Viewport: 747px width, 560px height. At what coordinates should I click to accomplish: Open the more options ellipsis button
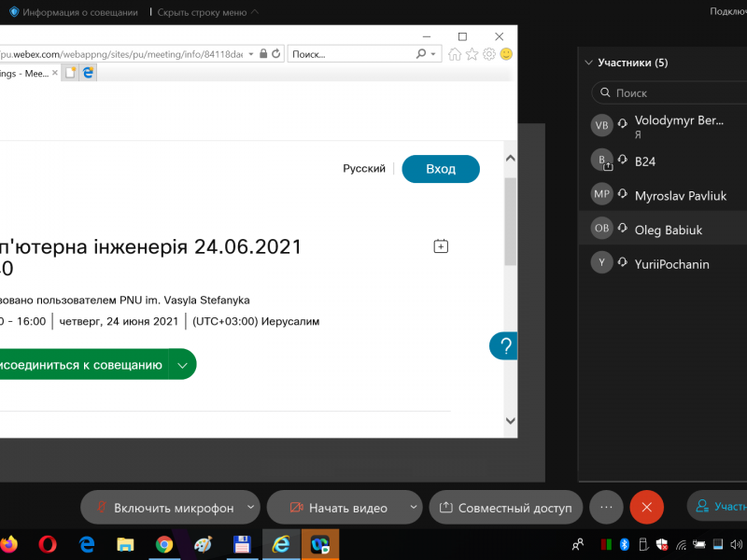click(x=606, y=508)
